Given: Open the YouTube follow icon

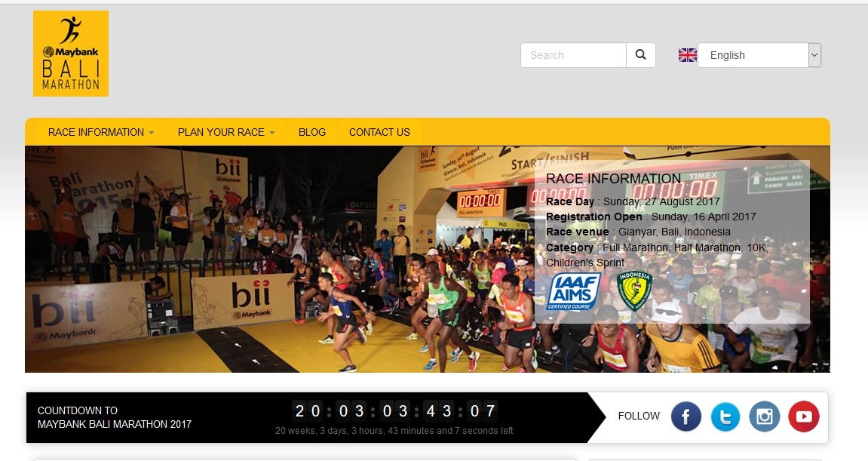Looking at the screenshot, I should pos(804,416).
